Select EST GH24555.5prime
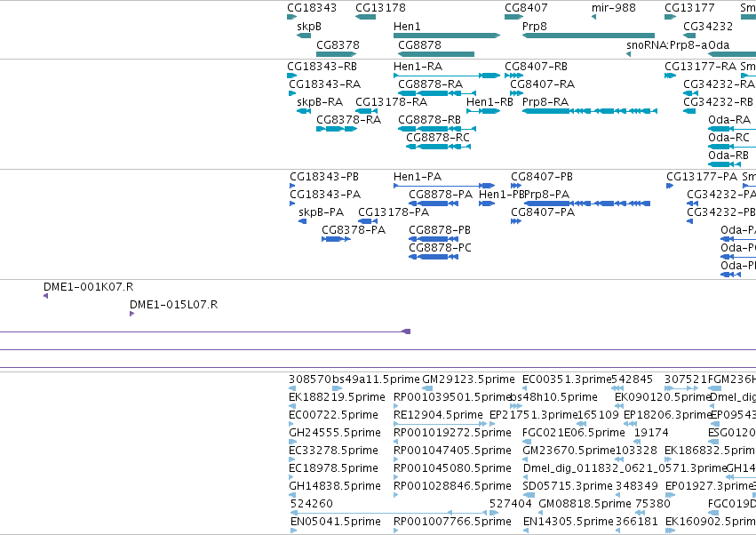756x535 pixels. 291,442
